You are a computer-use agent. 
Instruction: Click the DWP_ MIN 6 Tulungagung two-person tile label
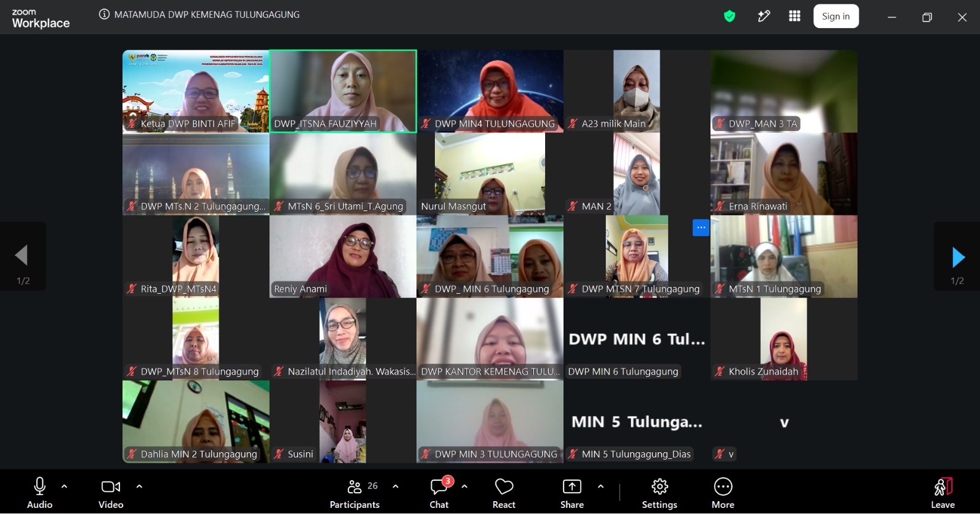(x=492, y=289)
